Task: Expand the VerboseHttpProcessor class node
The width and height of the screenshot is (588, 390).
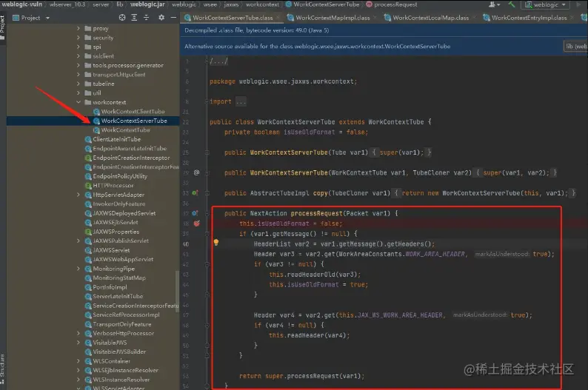Action: (x=78, y=333)
